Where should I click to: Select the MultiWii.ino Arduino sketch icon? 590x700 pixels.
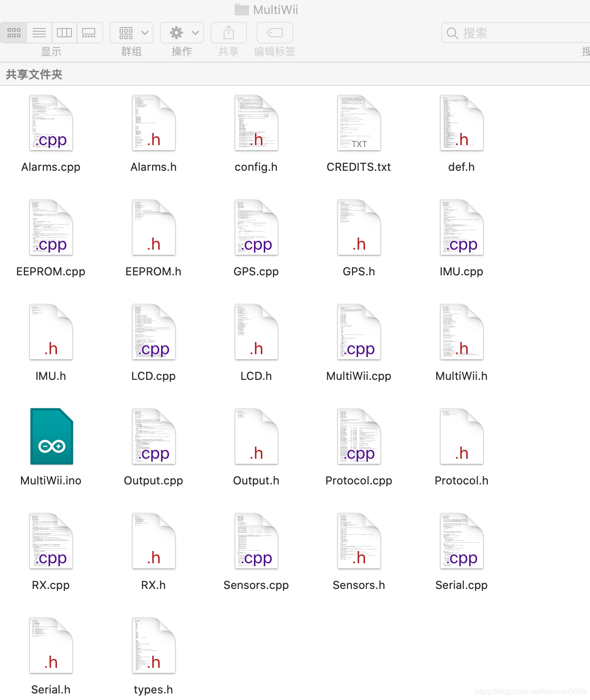click(51, 436)
